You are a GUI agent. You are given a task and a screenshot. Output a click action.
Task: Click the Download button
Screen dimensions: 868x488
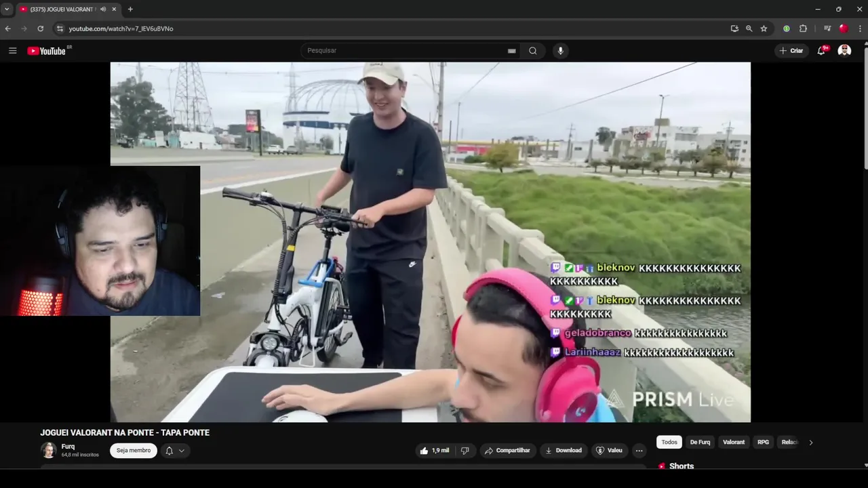coord(564,450)
